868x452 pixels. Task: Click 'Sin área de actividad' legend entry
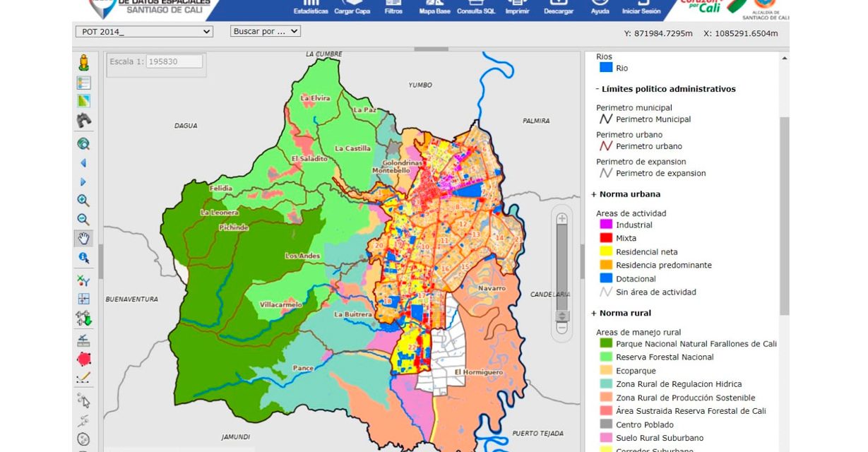coord(656,292)
